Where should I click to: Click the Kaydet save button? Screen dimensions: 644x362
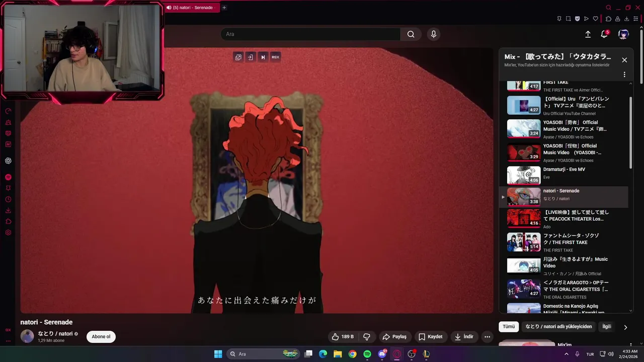point(431,337)
